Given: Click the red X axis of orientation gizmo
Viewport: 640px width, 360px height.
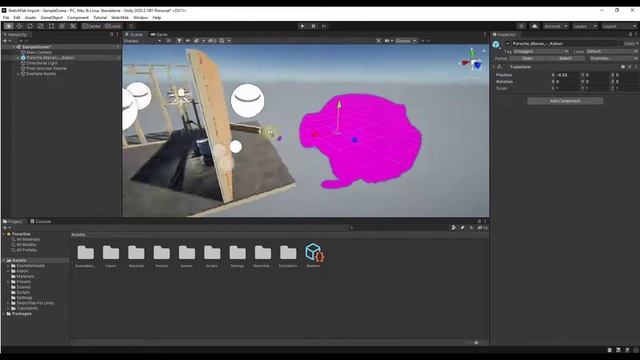Looking at the screenshot, I should [x=464, y=63].
